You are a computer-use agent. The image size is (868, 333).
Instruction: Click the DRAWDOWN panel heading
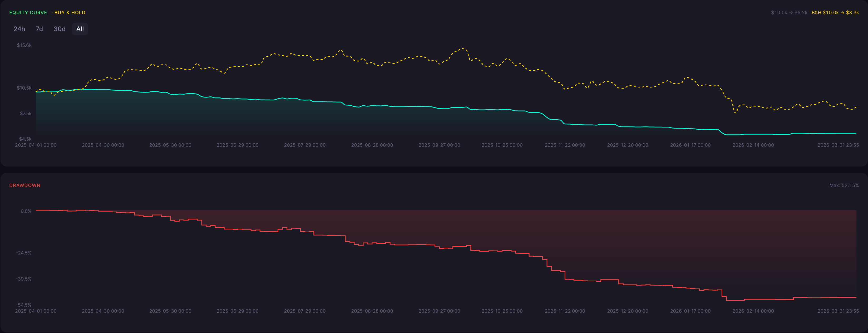tap(24, 185)
